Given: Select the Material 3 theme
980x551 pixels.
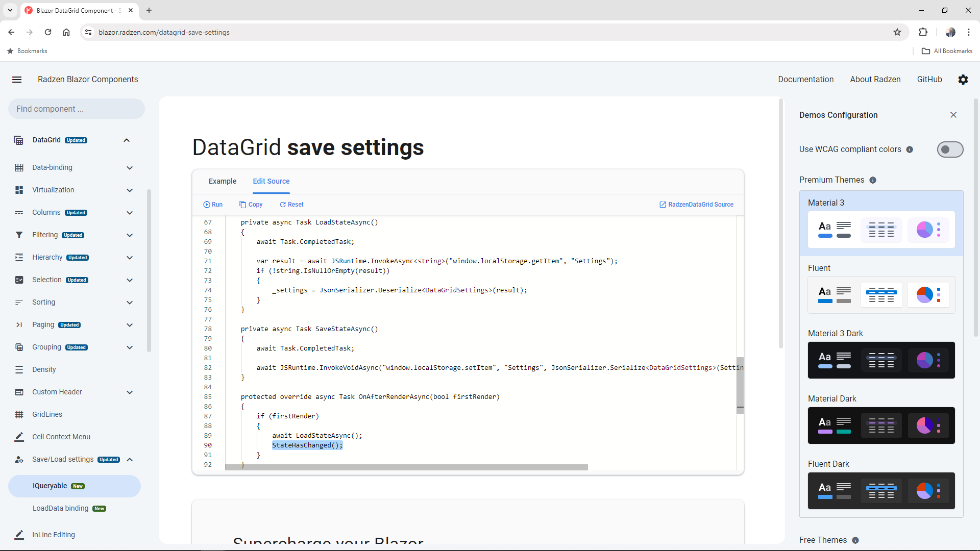Looking at the screenshot, I should [x=881, y=223].
